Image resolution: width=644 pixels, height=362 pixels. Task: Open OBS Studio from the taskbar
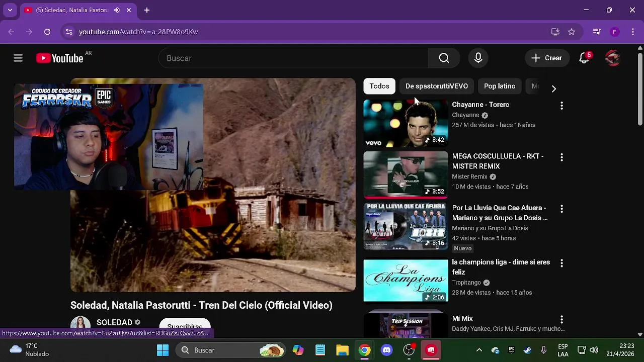click(409, 350)
